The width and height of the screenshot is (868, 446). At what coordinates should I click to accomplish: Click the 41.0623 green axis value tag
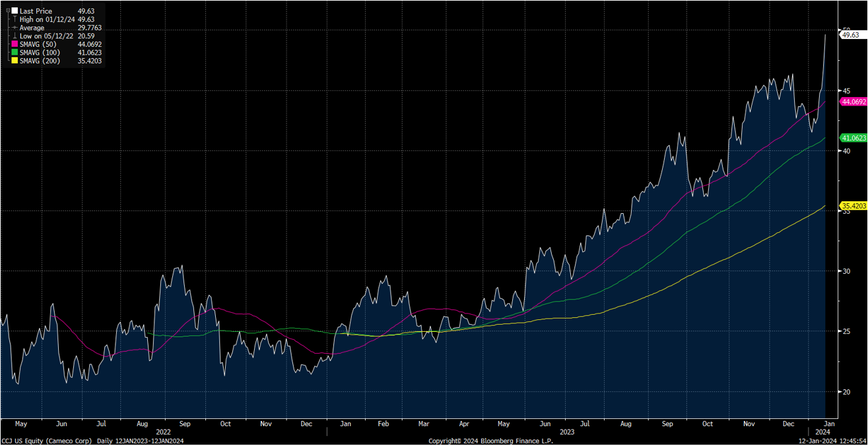852,138
